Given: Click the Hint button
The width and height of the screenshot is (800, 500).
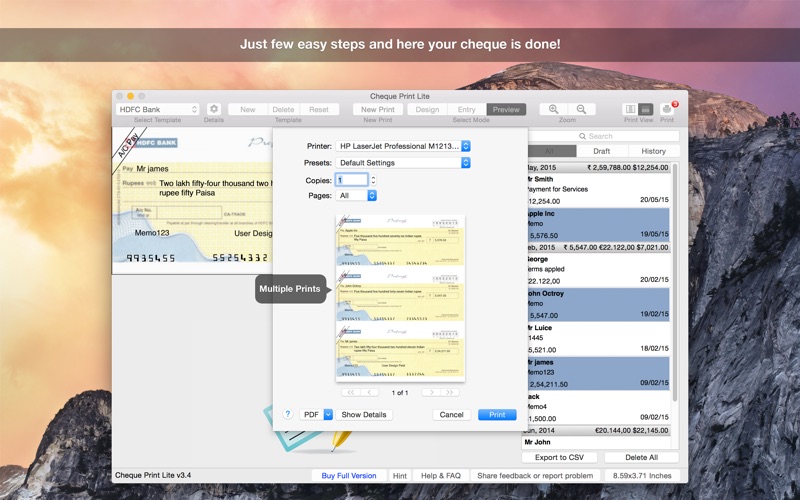Looking at the screenshot, I should pos(399,476).
